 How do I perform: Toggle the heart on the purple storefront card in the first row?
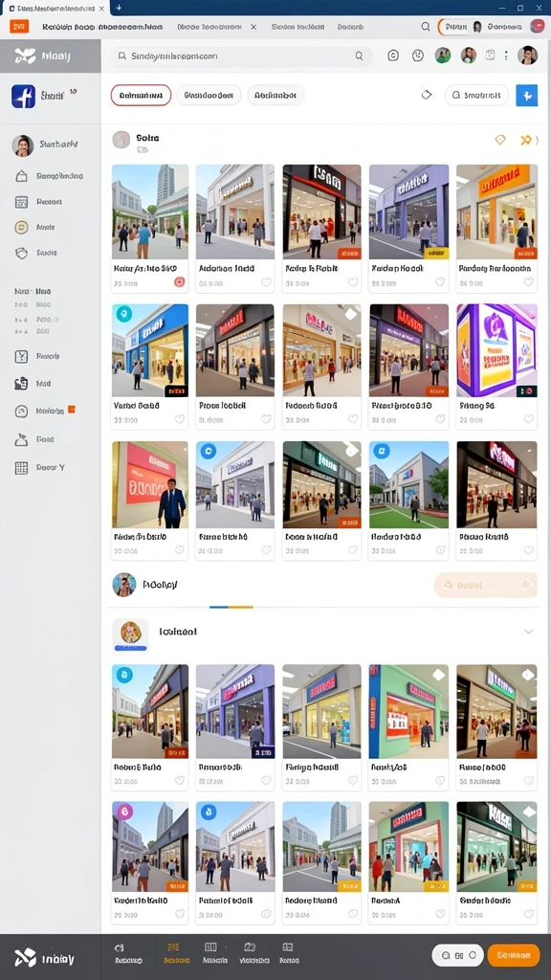pyautogui.click(x=440, y=282)
